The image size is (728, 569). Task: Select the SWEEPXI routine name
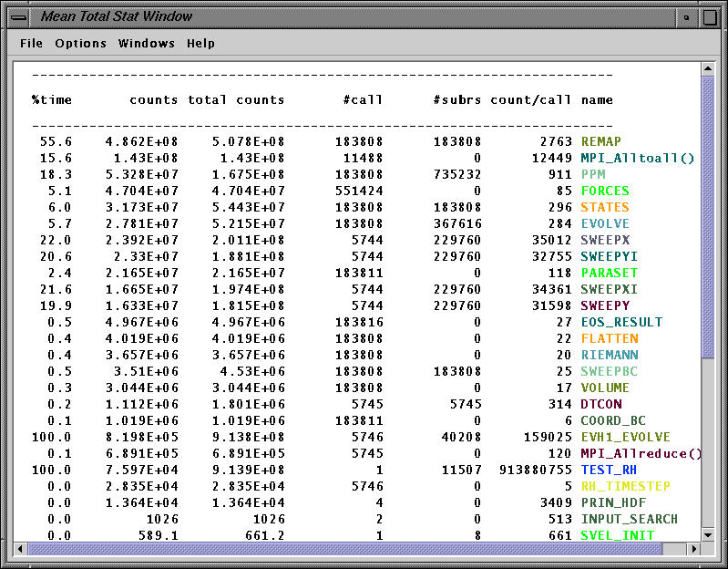(x=610, y=289)
